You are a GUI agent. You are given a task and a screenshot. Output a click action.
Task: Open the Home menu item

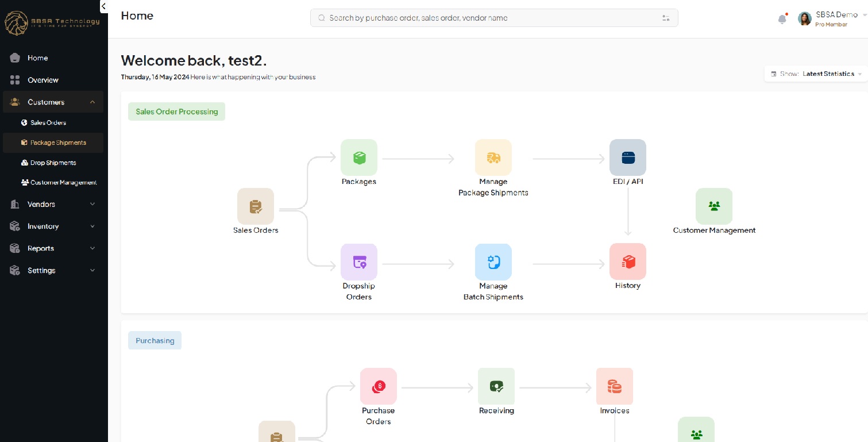click(37, 57)
